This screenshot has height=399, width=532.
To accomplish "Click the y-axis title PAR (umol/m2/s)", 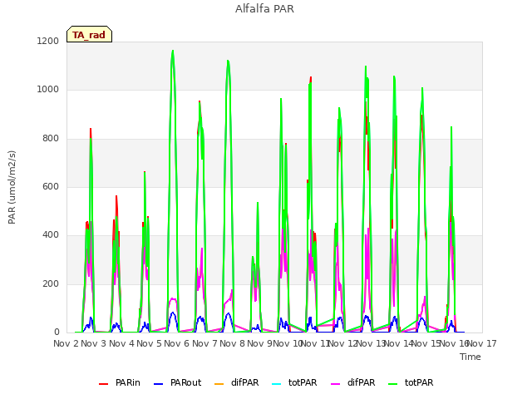I will [x=12, y=187].
